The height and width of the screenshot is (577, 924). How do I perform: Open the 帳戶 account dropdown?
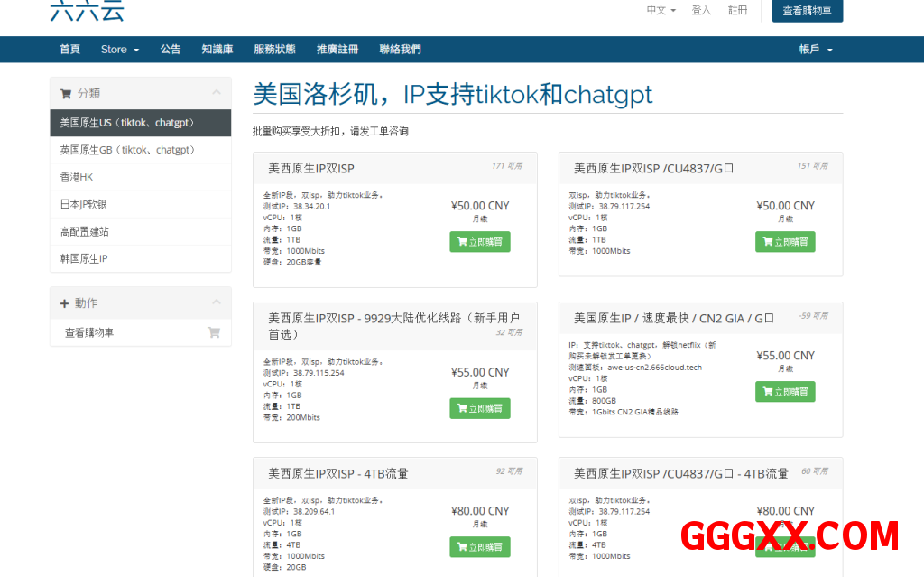point(815,50)
